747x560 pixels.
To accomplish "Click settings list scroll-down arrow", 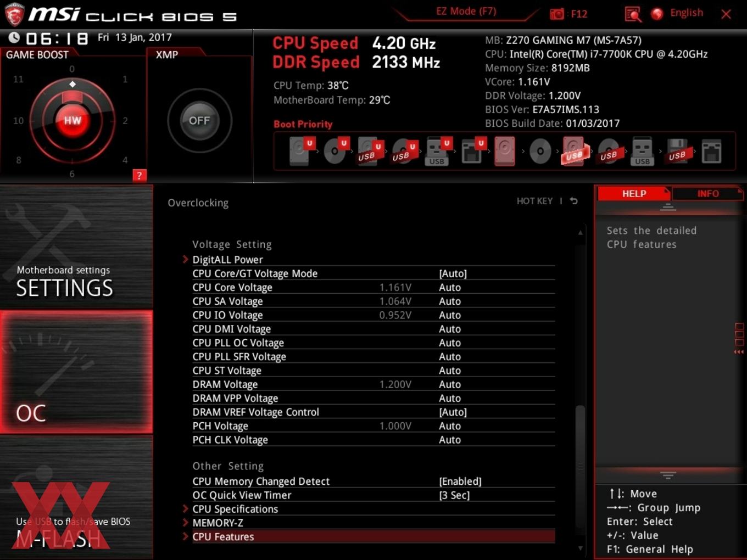I will pos(580,548).
